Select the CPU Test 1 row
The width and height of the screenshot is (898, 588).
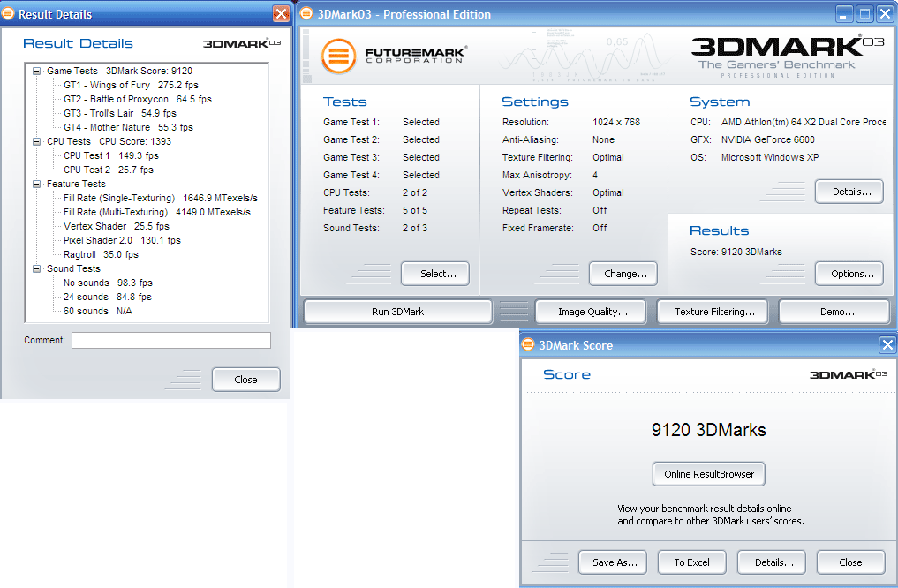pos(111,155)
